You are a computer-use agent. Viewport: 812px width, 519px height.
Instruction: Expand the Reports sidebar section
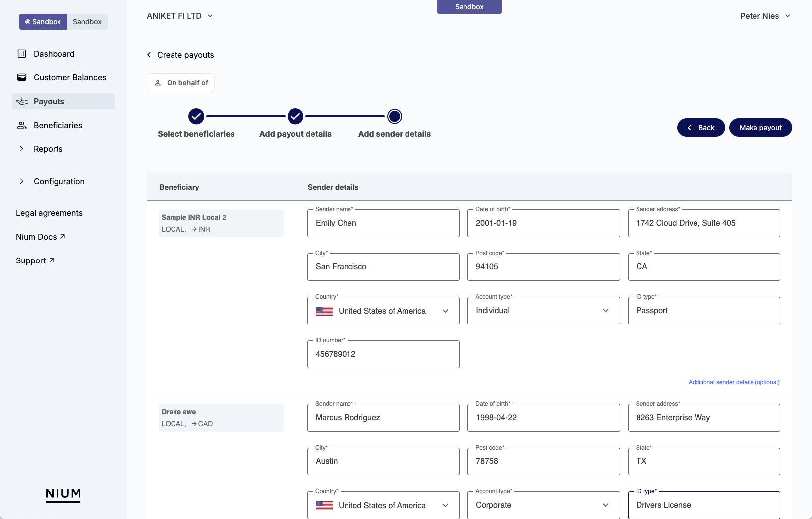point(22,149)
